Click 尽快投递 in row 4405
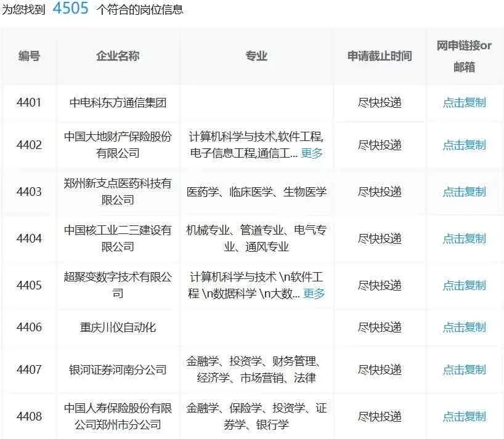504x439 pixels. point(380,286)
